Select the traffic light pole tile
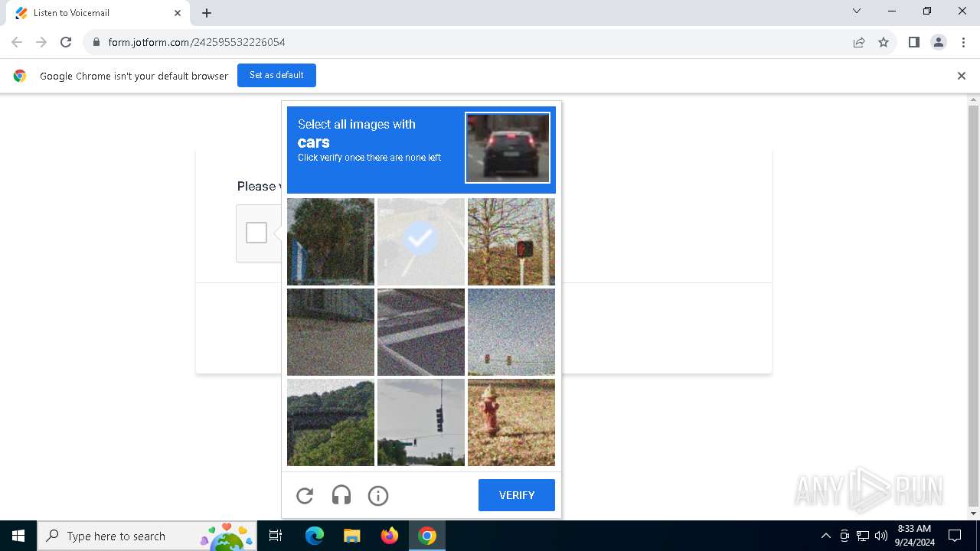 421,422
